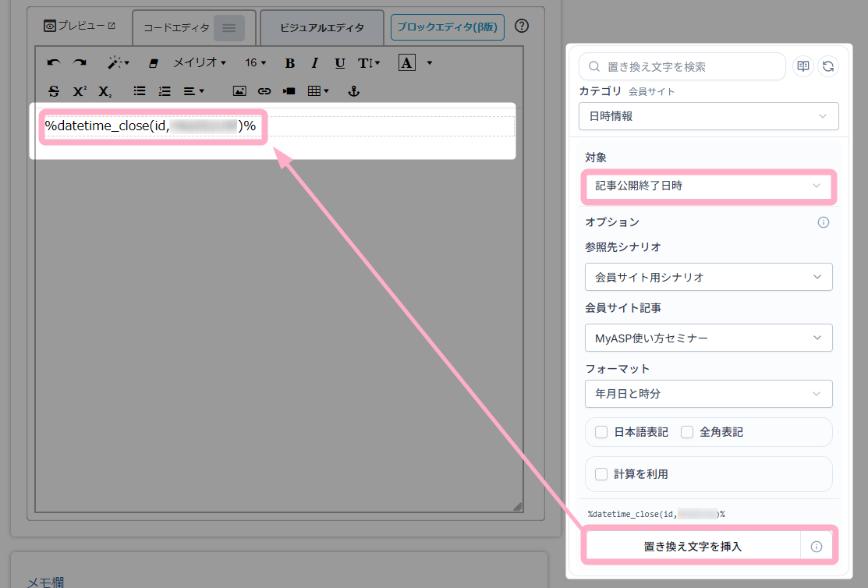Toggle bold formatting
868x588 pixels.
[289, 64]
